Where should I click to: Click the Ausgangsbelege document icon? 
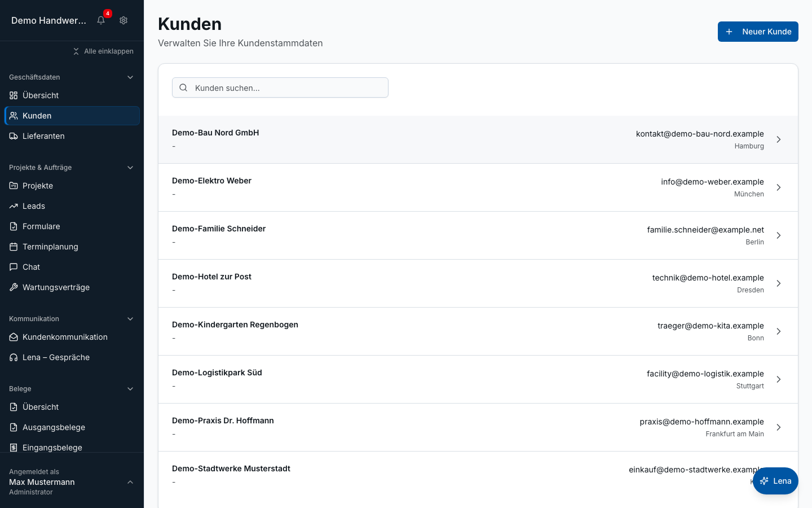pyautogui.click(x=14, y=427)
